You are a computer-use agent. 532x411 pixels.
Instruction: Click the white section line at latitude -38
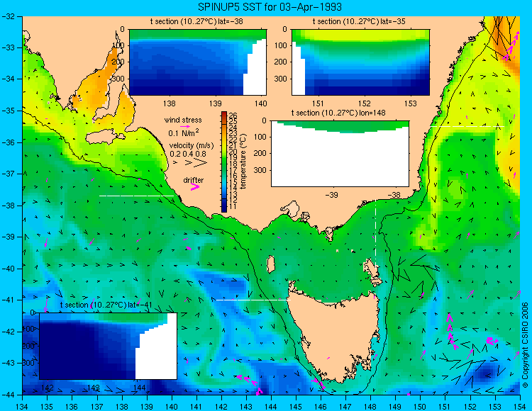click(x=136, y=196)
